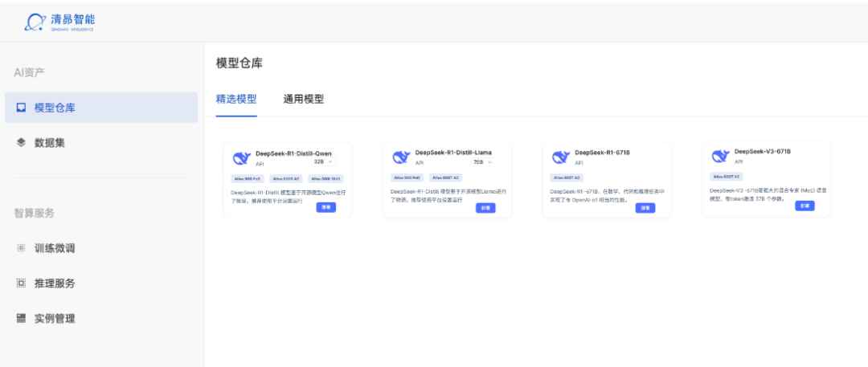Click the deploy button on DeepSeek-R1-Distill-Qwen card
The image size is (868, 367).
[326, 207]
